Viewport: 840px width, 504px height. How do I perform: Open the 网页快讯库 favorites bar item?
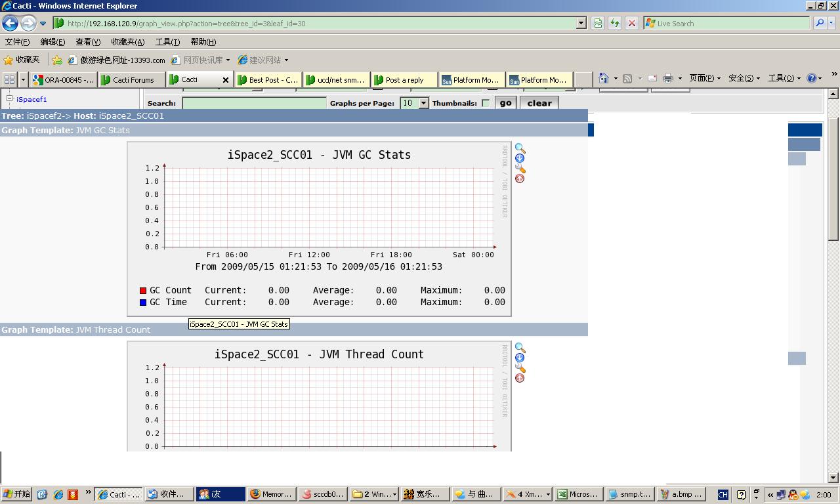pos(201,60)
